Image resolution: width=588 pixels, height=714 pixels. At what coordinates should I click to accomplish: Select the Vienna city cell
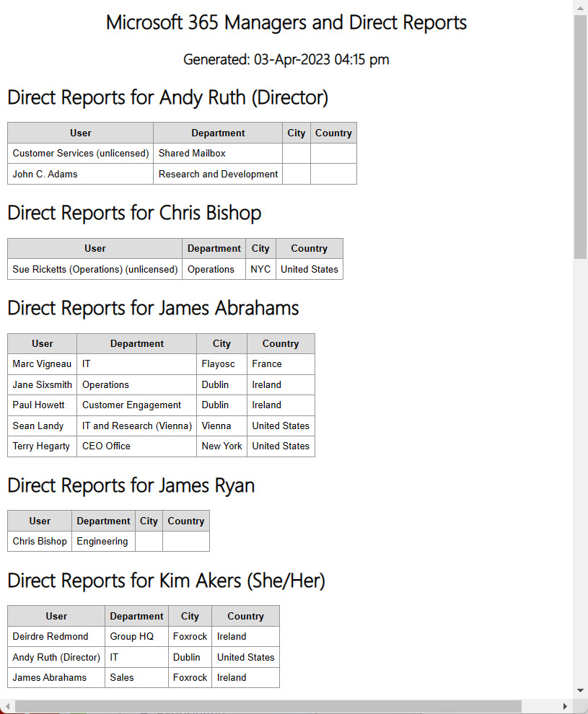pyautogui.click(x=221, y=426)
